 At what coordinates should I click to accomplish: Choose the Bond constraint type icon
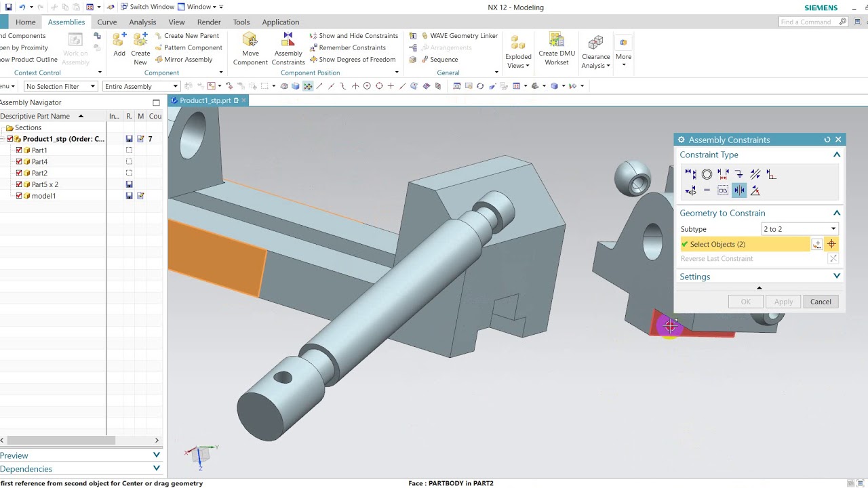point(723,190)
